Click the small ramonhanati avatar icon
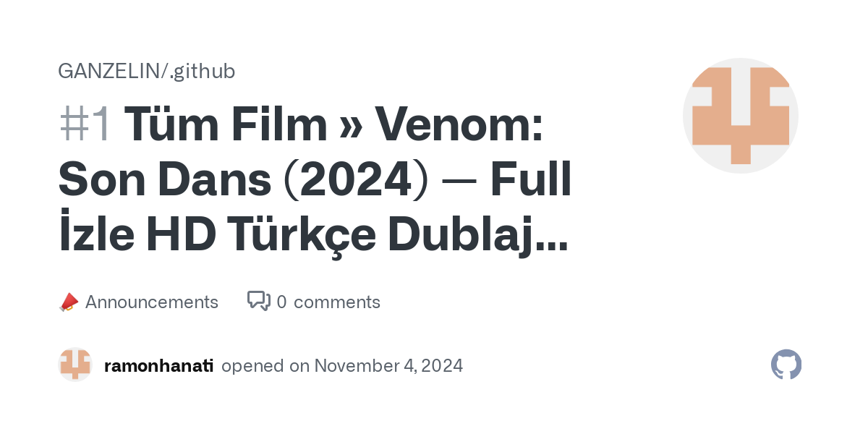Viewport: 868px width, 434px height. click(x=75, y=365)
